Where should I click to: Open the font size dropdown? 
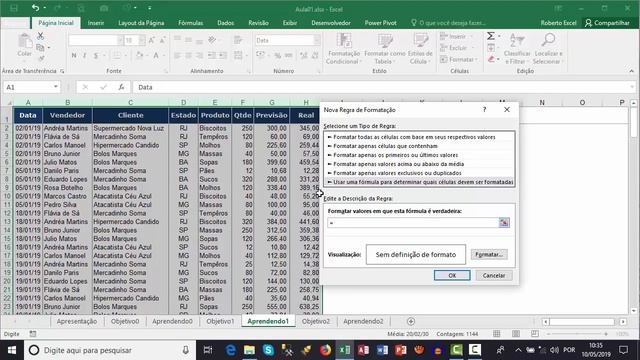[142, 40]
